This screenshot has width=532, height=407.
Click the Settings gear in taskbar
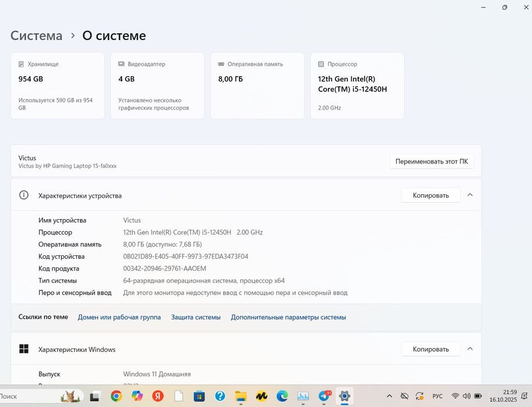[344, 396]
